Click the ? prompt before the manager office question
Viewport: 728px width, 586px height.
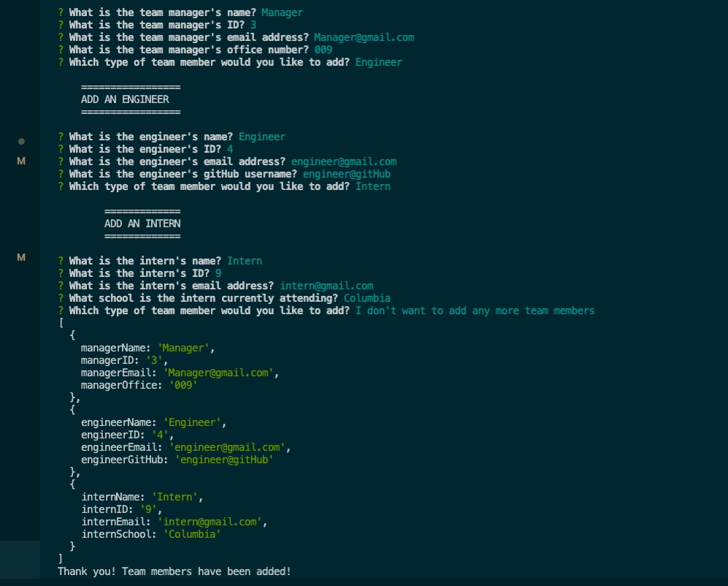click(60, 50)
